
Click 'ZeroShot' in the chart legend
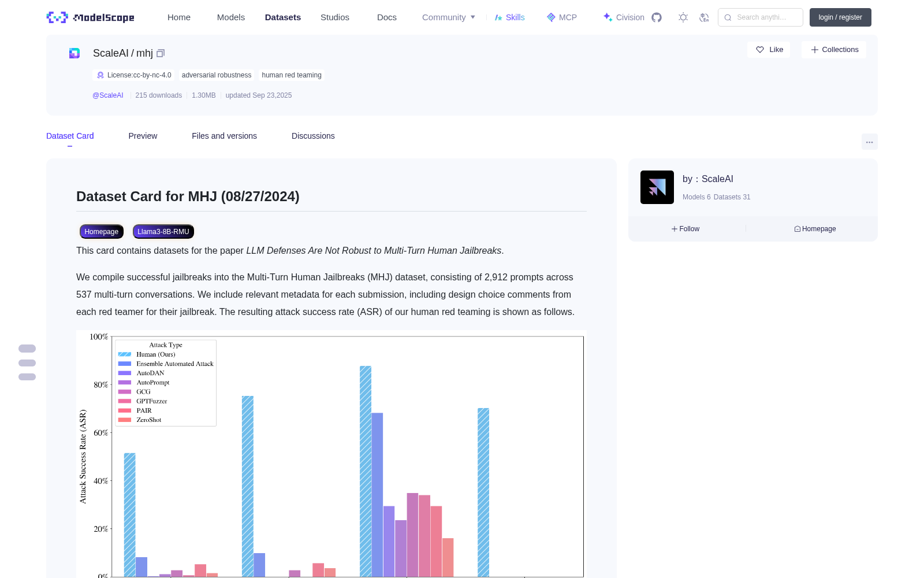click(149, 420)
